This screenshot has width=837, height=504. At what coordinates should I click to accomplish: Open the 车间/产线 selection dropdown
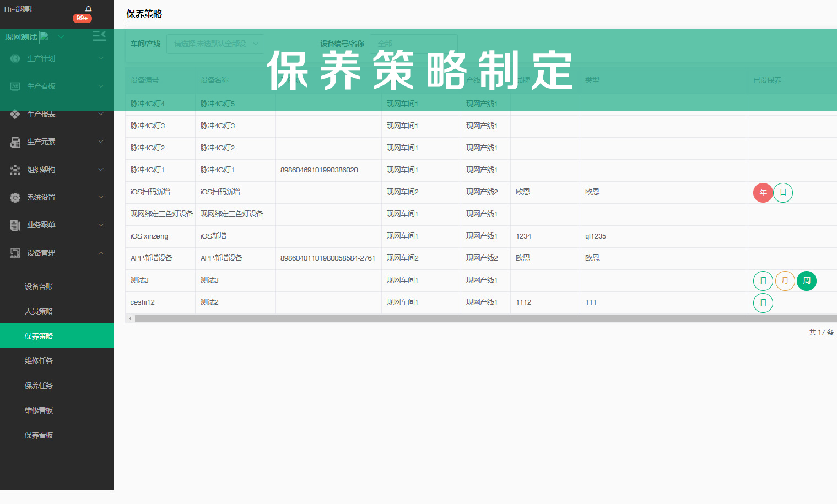coord(215,44)
